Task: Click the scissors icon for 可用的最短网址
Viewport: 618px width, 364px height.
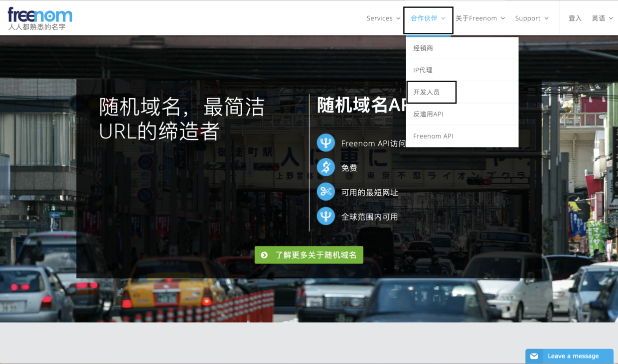Action: click(326, 192)
